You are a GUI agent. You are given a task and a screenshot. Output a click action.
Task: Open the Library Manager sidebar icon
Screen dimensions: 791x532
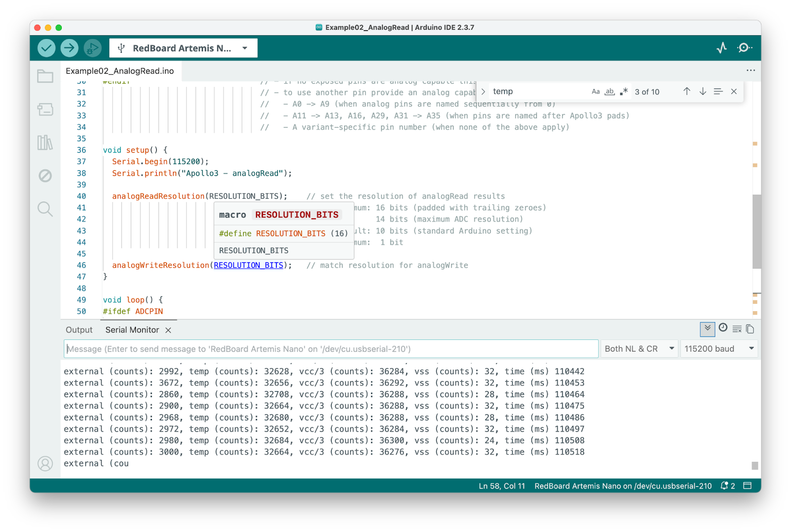click(45, 143)
